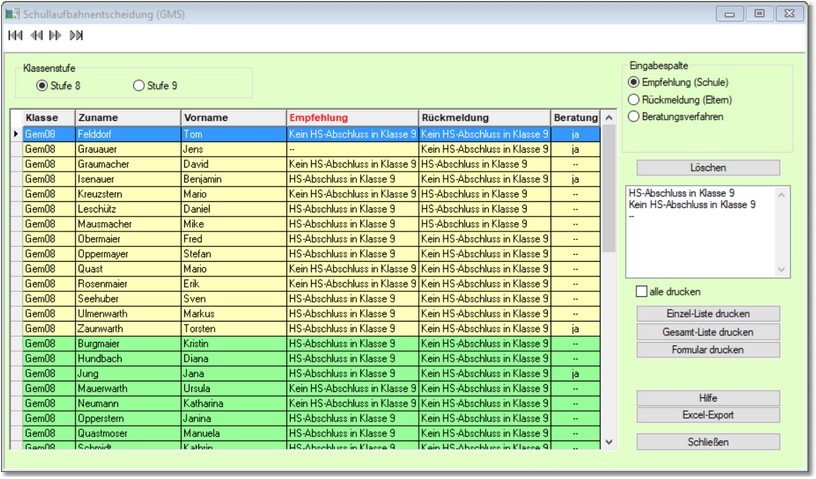
Task: Enable the alle drucken checkbox
Action: click(x=642, y=292)
